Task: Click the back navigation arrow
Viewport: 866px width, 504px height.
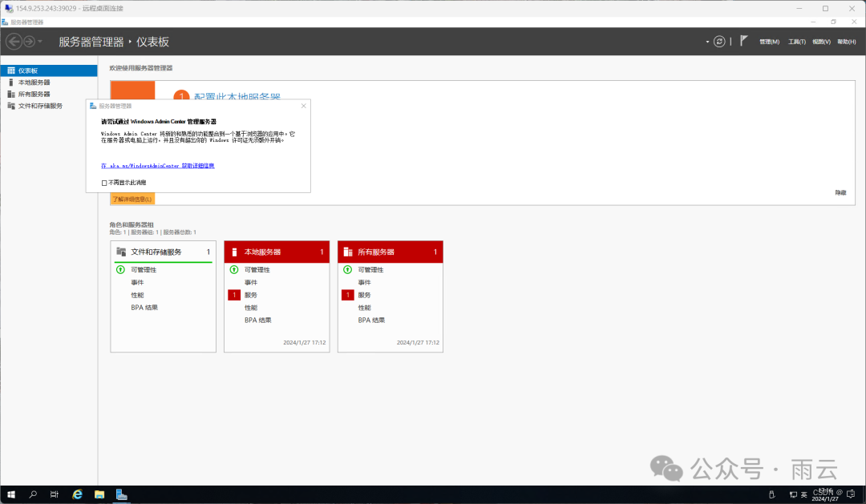Action: point(14,42)
